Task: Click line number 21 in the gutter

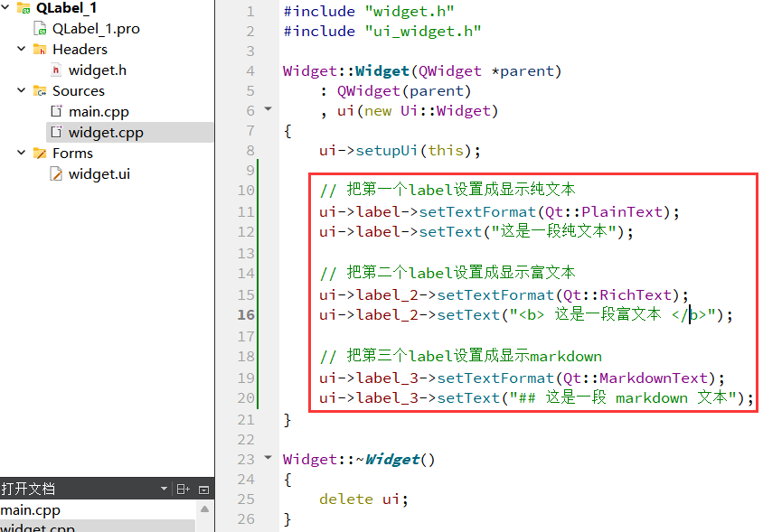Action: point(246,420)
